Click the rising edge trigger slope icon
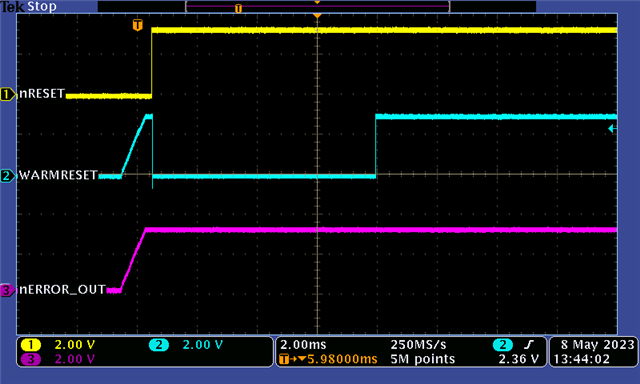 529,345
